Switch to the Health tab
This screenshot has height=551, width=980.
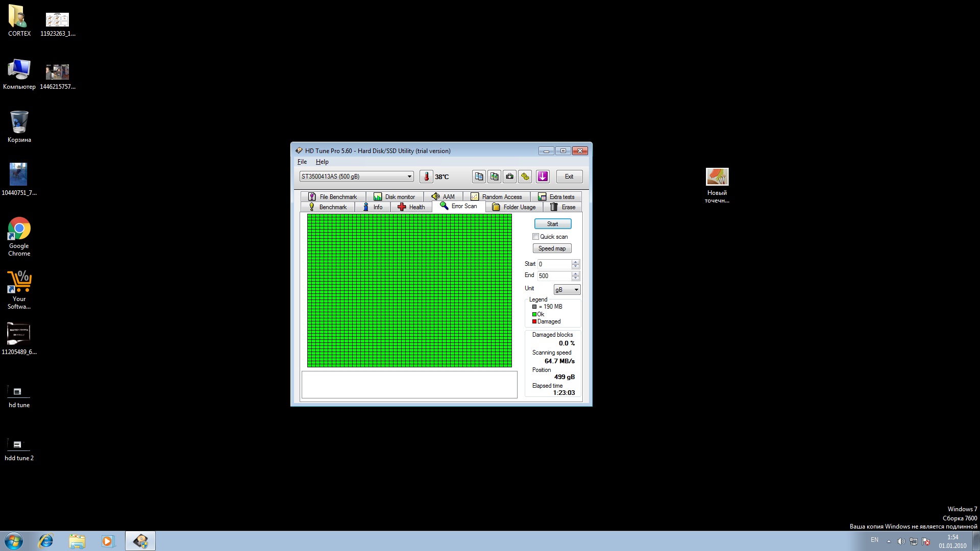[411, 207]
